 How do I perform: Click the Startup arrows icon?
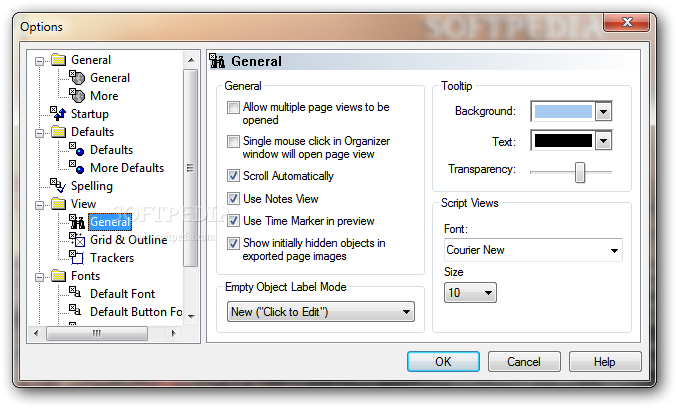pyautogui.click(x=58, y=114)
